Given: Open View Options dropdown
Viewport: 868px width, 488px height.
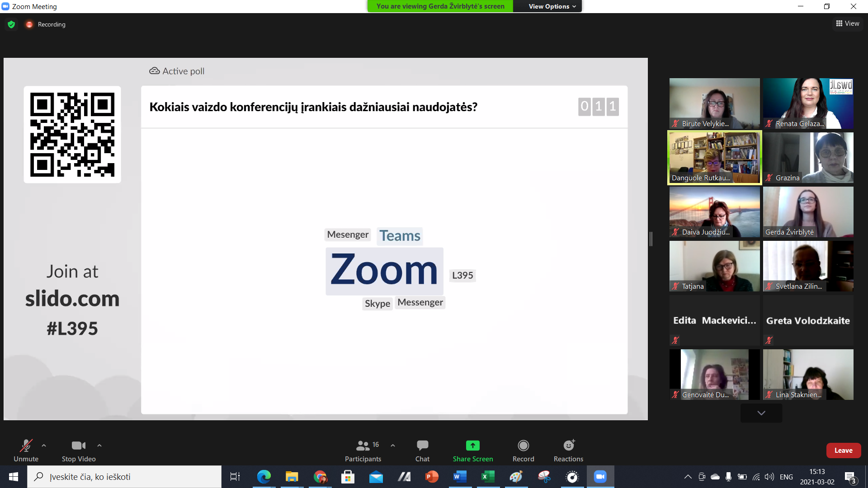Looking at the screenshot, I should (552, 6).
